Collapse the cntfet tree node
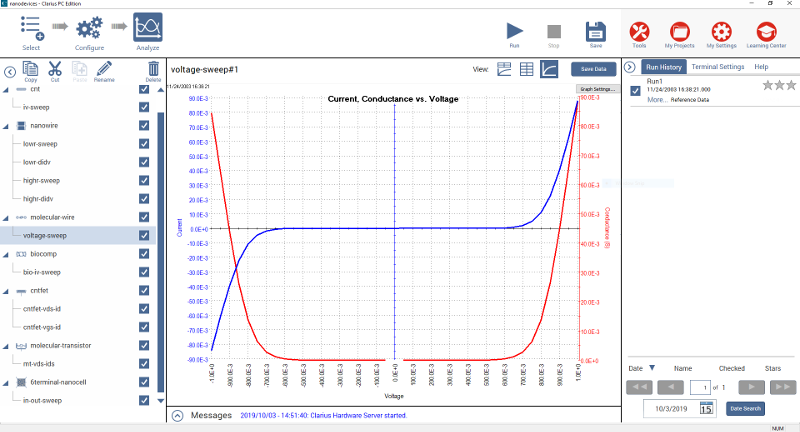The width and height of the screenshot is (800, 432). click(x=7, y=290)
